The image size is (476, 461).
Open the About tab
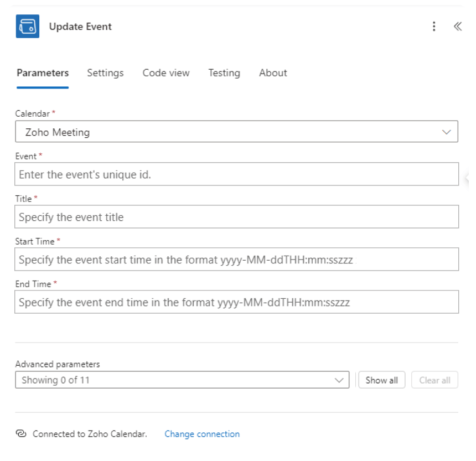(273, 73)
